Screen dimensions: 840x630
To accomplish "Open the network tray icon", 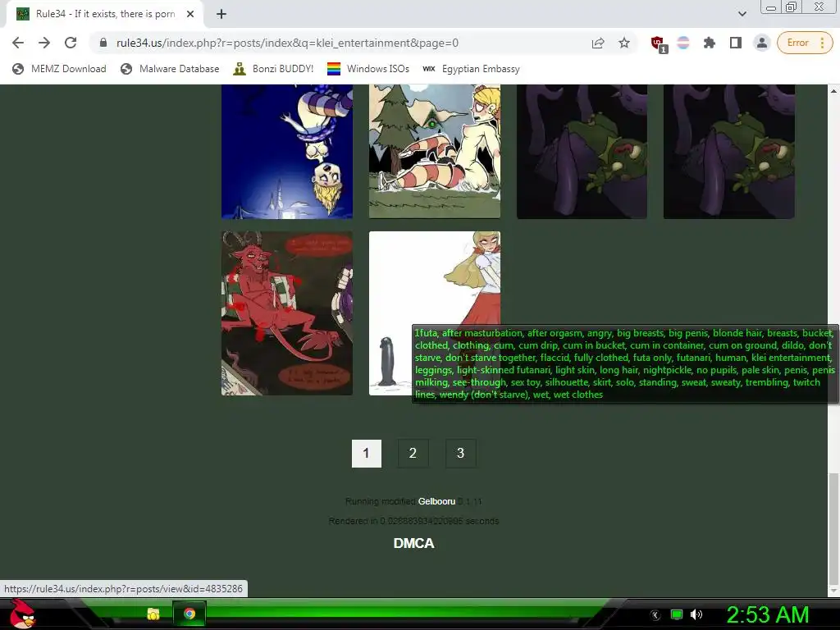I will click(x=677, y=615).
